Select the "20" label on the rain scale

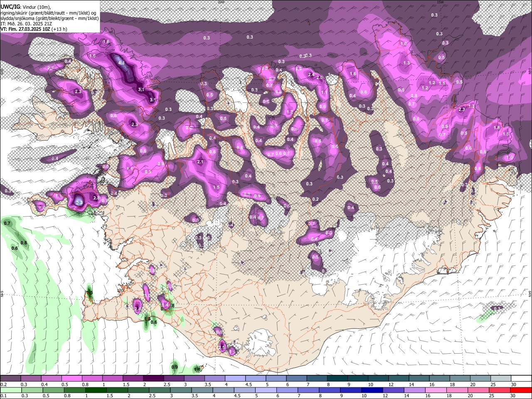(x=470, y=396)
